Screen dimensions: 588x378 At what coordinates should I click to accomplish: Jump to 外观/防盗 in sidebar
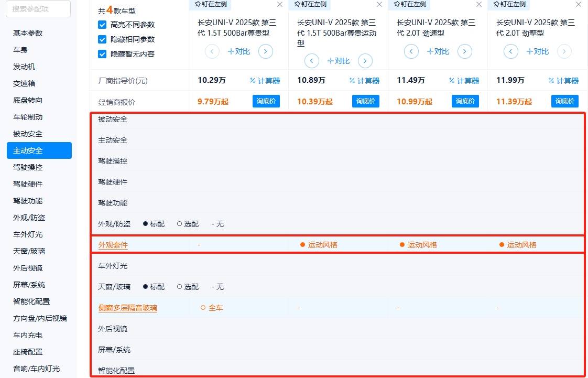(29, 218)
